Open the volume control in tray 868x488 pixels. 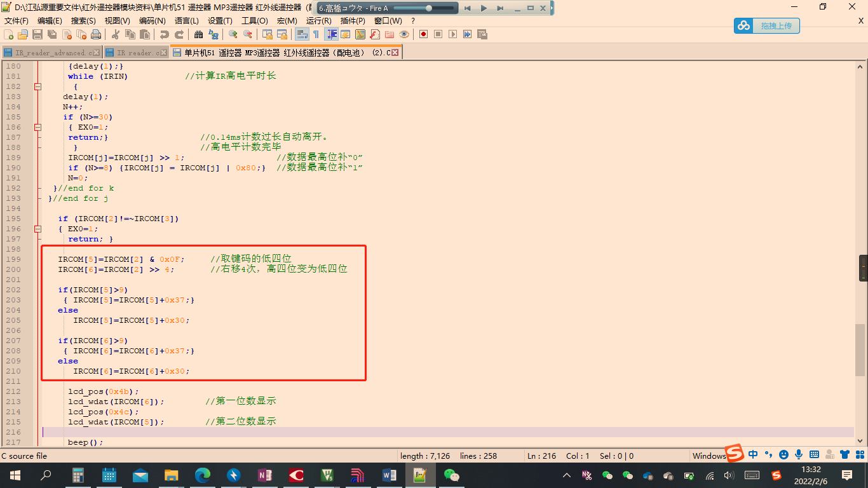point(729,475)
